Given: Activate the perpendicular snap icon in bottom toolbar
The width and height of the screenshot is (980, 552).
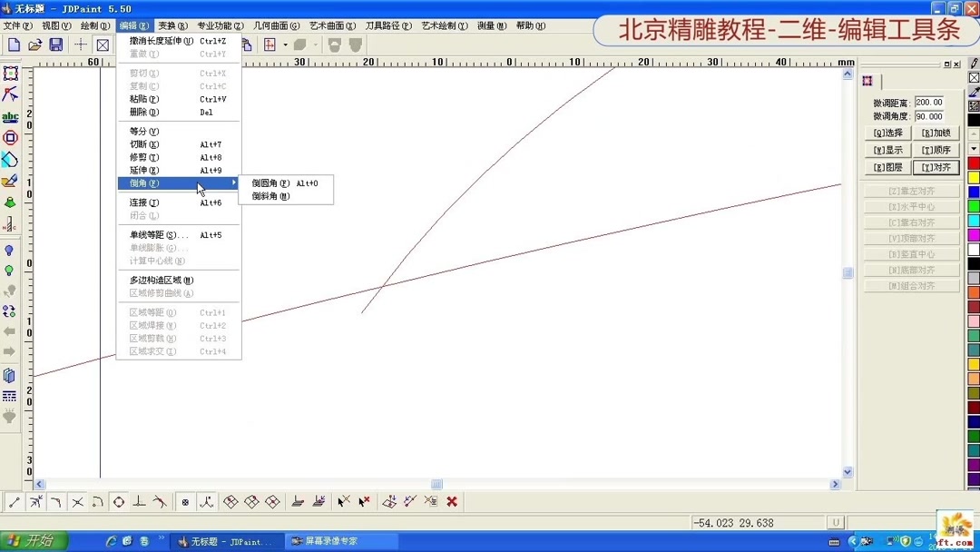Looking at the screenshot, I should tap(140, 501).
